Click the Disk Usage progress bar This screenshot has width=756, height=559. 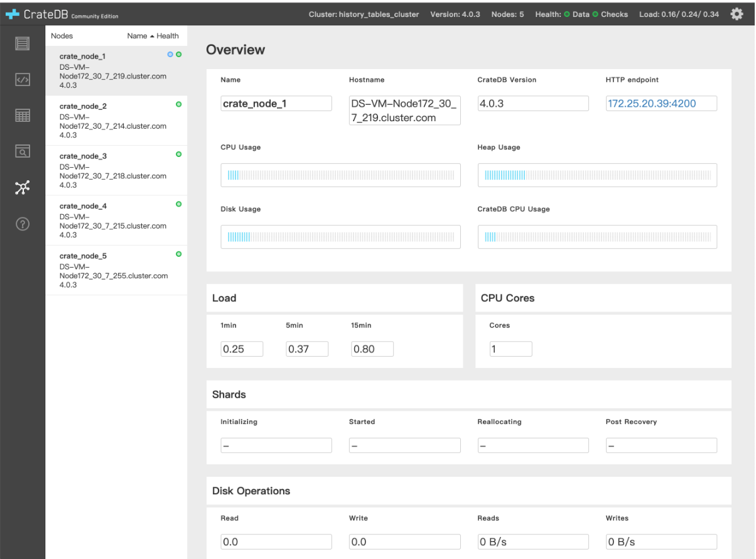pos(340,237)
